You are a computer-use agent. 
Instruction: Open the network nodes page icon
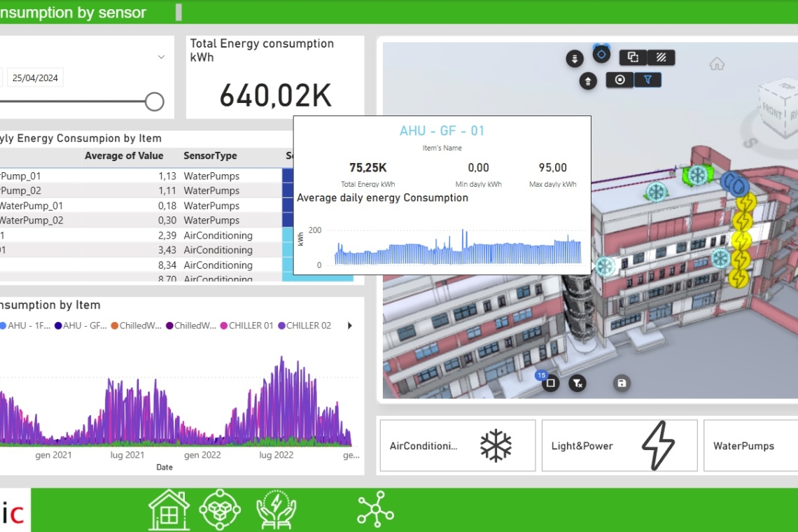(x=375, y=508)
